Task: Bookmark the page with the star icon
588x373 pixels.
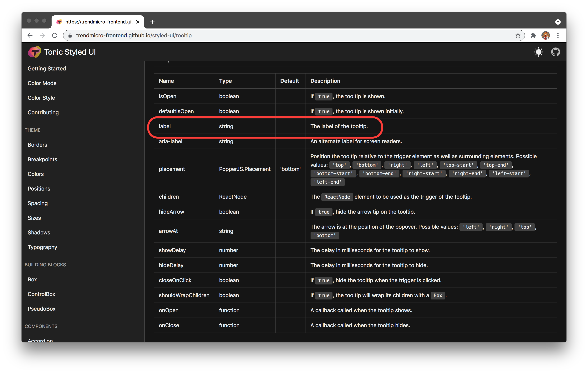Action: click(x=518, y=35)
